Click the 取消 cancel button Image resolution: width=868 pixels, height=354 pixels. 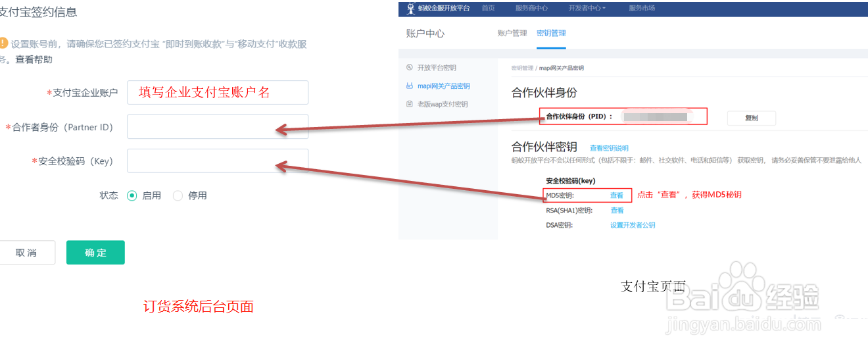point(26,253)
